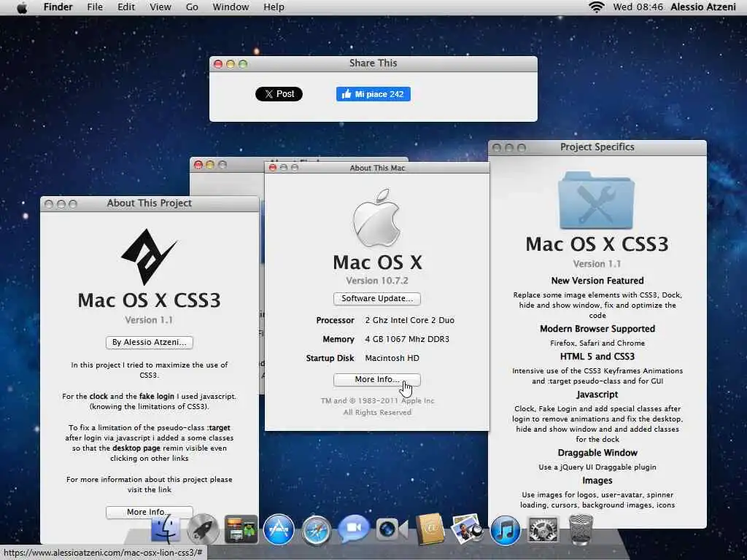Click the blue utilities folder icon
Viewport: 747px width, 560px height.
[596, 201]
